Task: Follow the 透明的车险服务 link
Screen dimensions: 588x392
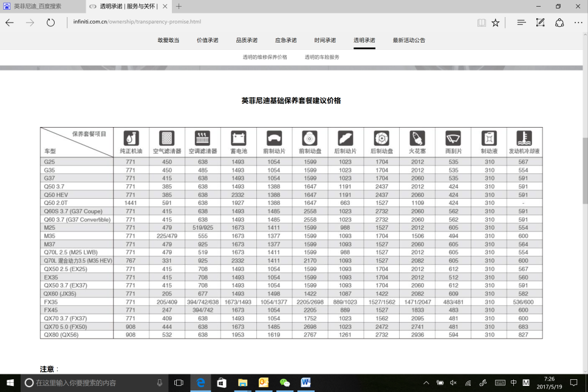Action: [322, 57]
